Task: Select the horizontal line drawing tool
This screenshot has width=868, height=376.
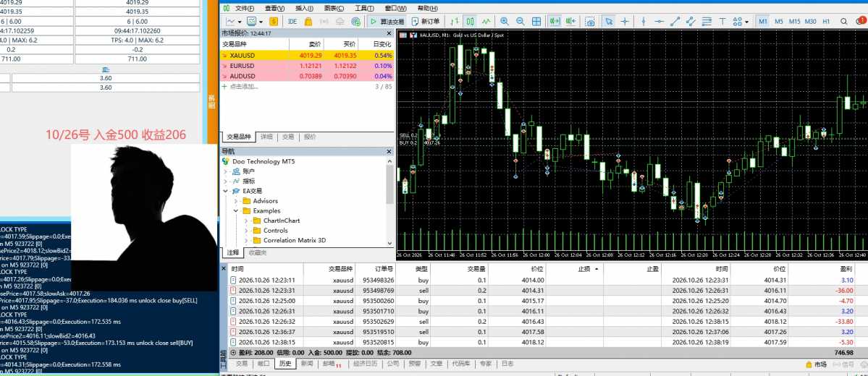Action: (659, 21)
